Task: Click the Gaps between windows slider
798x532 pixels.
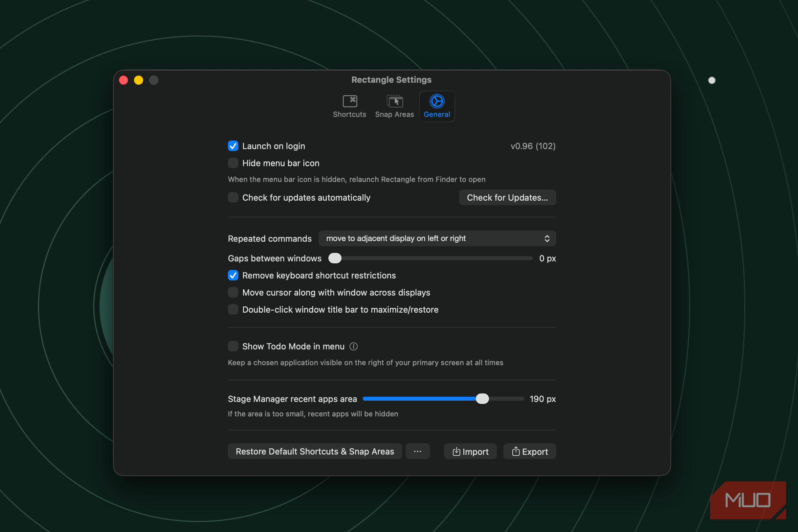Action: tap(430, 258)
